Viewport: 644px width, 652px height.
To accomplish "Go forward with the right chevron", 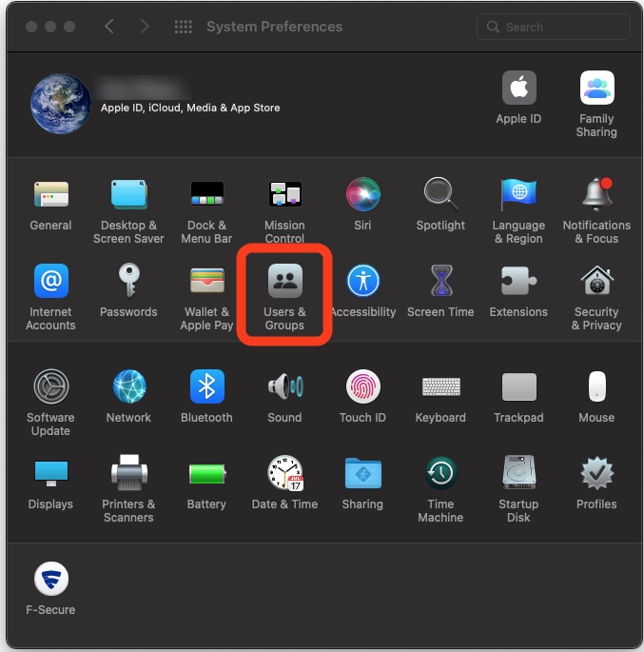I will [145, 27].
